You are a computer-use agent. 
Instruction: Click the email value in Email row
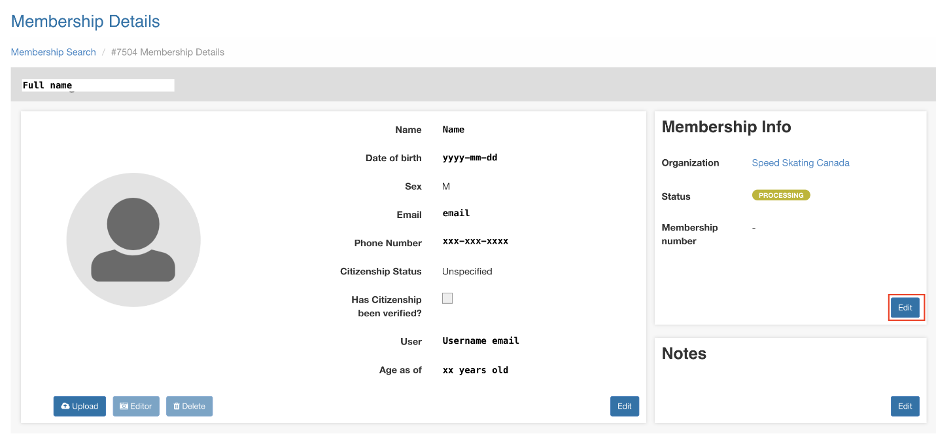(456, 214)
